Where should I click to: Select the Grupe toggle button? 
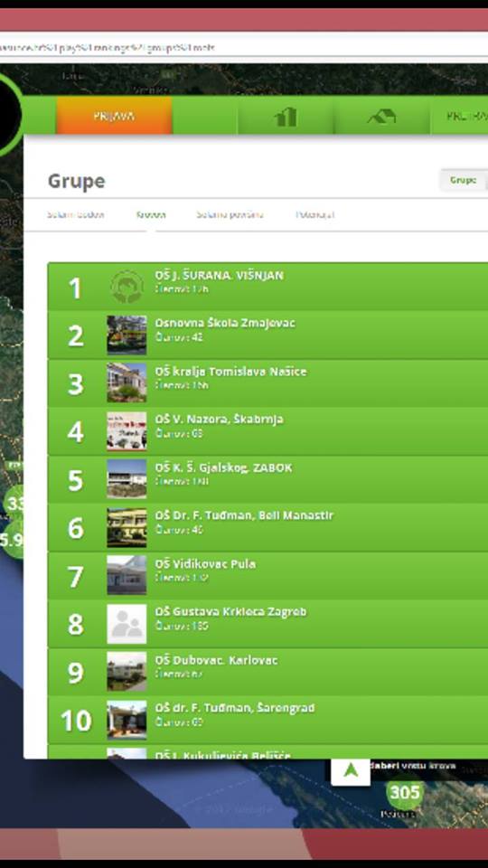[x=463, y=181]
